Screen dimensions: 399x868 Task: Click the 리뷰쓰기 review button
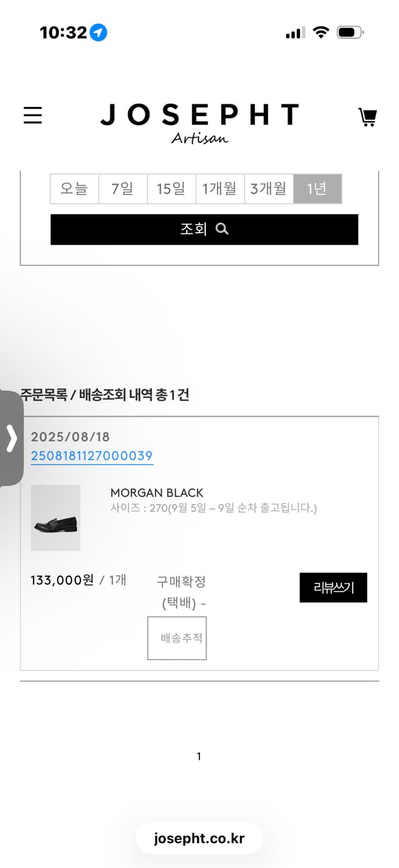pos(333,587)
